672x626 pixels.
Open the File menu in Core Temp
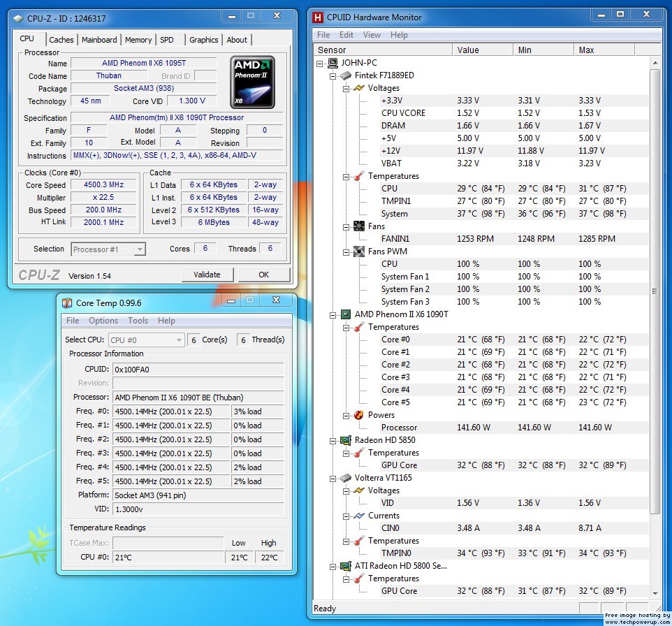tap(73, 321)
